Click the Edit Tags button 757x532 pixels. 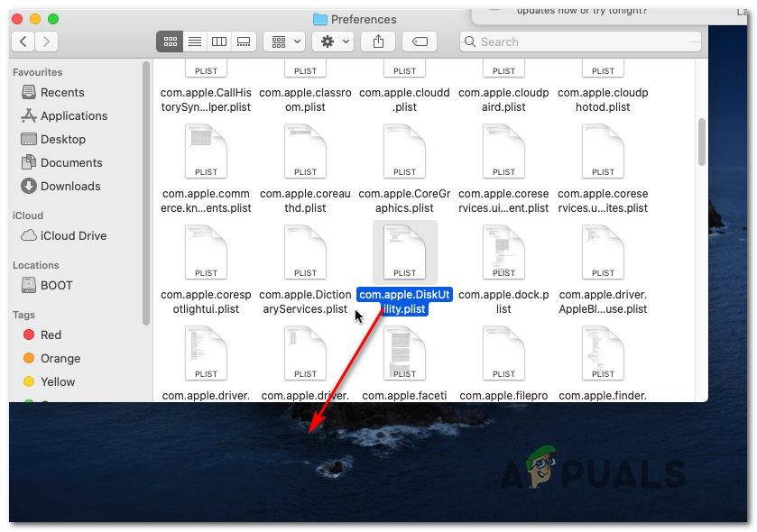pyautogui.click(x=420, y=41)
